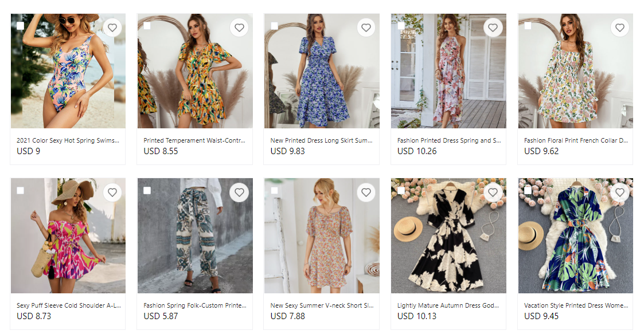This screenshot has height=334, width=644.
Task: Add New Sexy Summer V-neck dress to favorites
Action: click(366, 192)
